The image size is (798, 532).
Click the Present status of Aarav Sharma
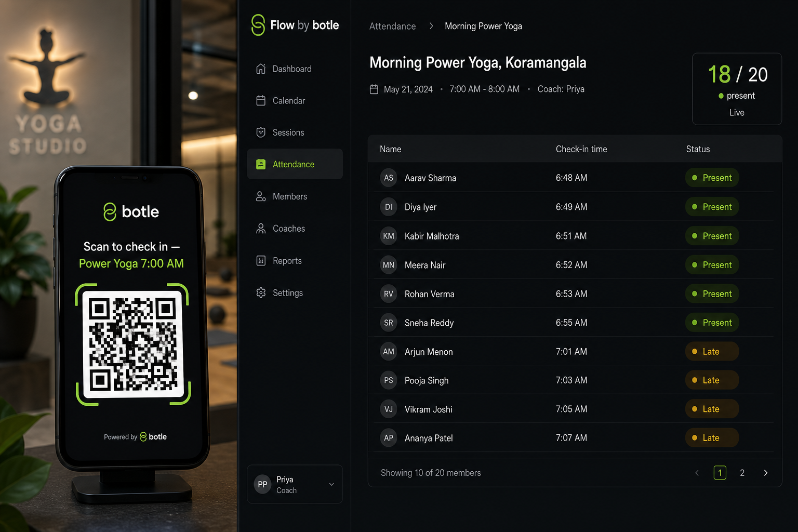712,178
